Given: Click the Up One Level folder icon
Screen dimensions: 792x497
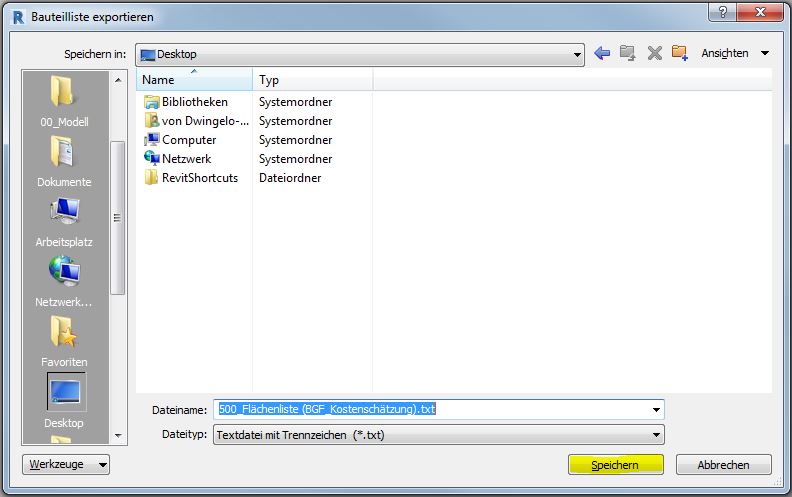Looking at the screenshot, I should [629, 53].
